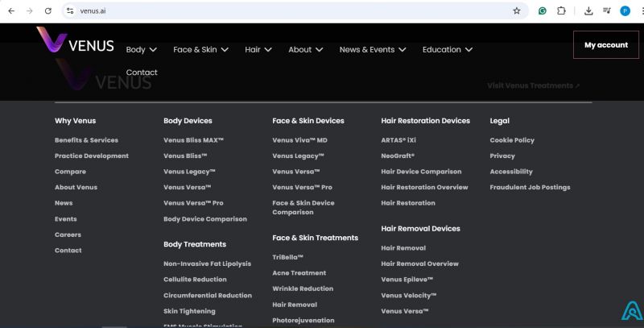Expand the Body menu chevron

coord(153,50)
